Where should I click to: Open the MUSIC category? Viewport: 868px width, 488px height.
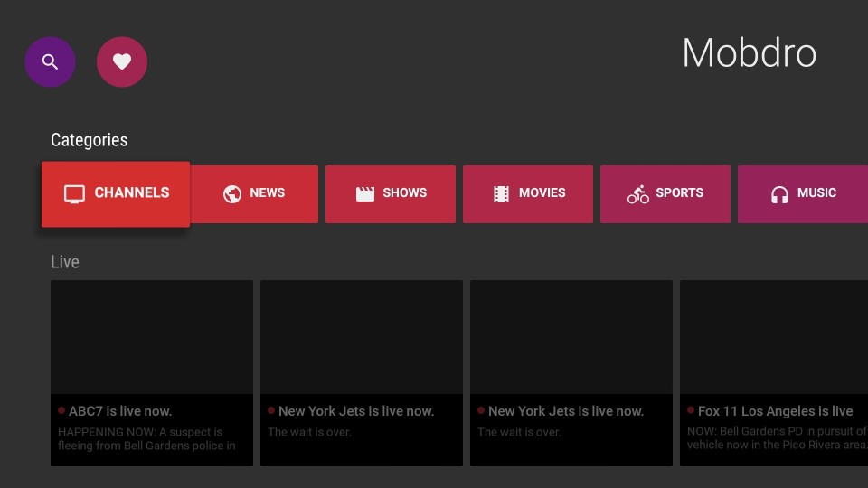click(x=803, y=193)
